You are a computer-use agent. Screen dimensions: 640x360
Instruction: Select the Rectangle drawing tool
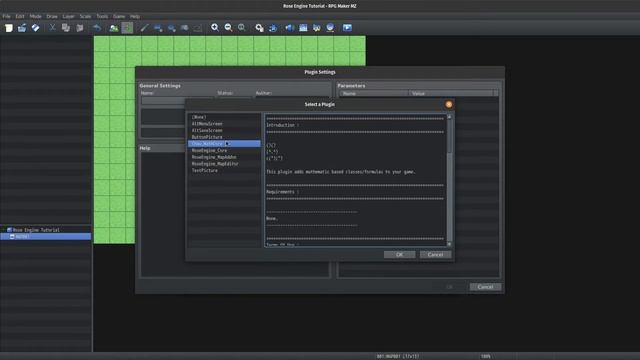point(158,28)
